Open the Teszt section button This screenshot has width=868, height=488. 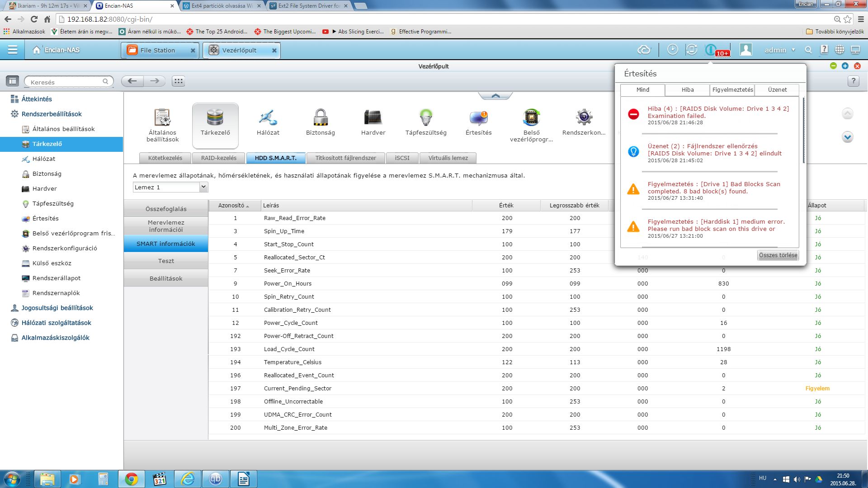click(x=166, y=261)
